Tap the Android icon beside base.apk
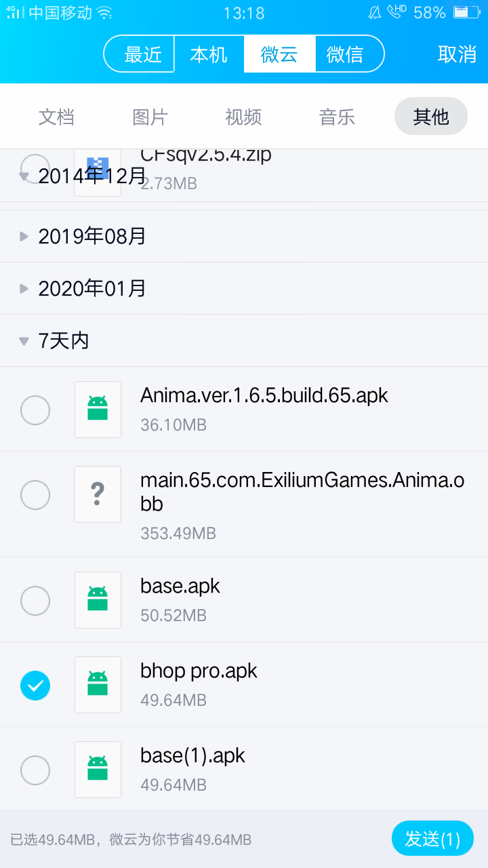Image resolution: width=488 pixels, height=868 pixels. point(98,600)
